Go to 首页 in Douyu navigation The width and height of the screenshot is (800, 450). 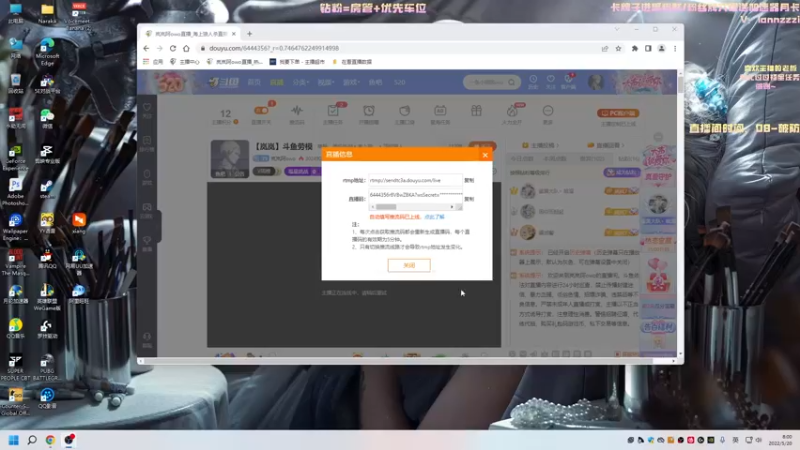click(x=254, y=82)
